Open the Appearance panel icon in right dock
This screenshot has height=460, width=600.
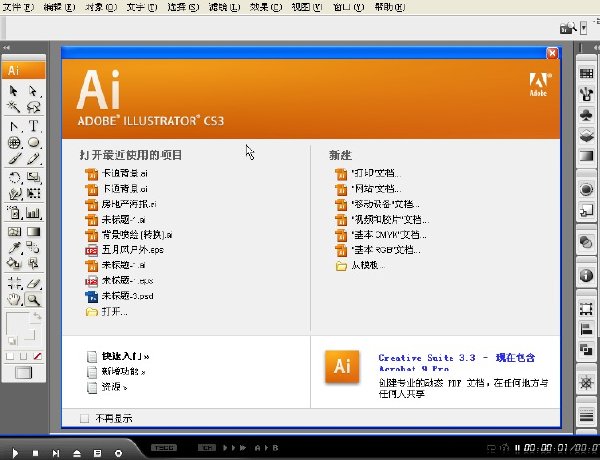coord(586,189)
